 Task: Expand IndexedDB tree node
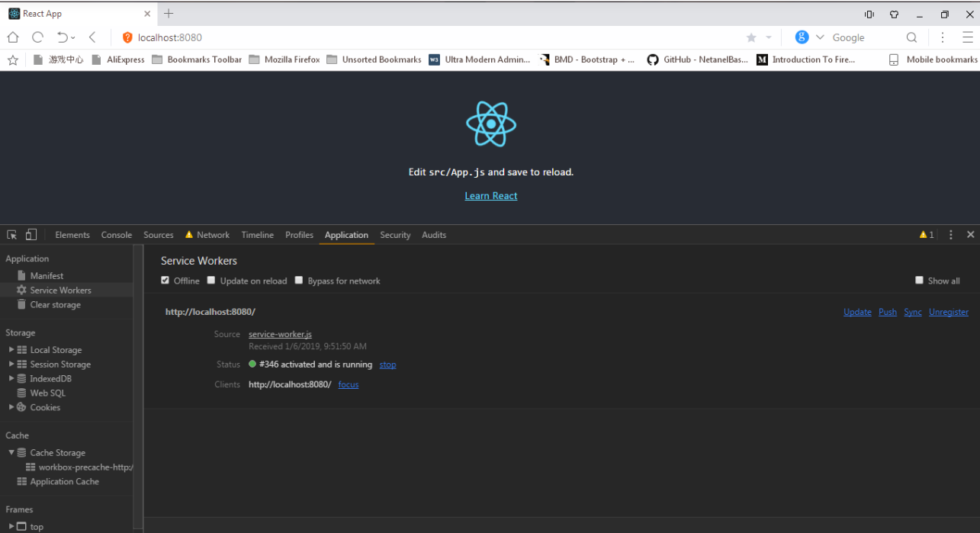(11, 379)
